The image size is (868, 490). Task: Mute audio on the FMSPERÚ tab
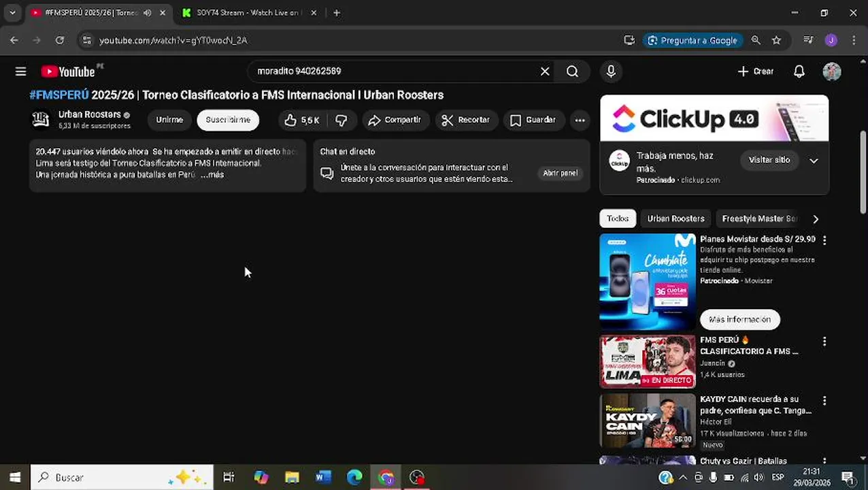(x=148, y=13)
